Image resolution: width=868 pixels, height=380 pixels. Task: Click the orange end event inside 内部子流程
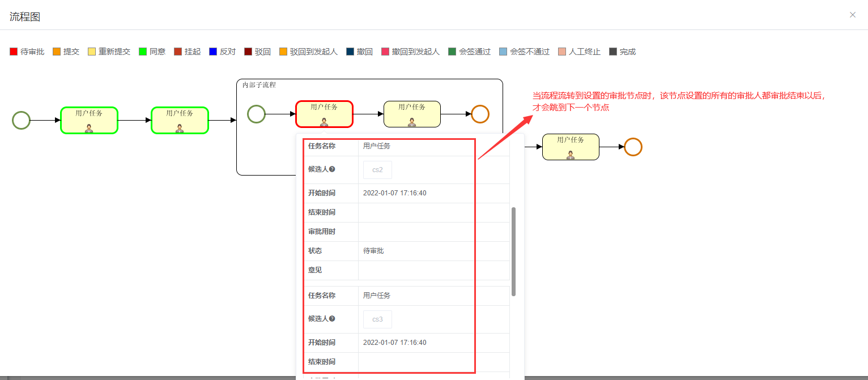[x=480, y=114]
